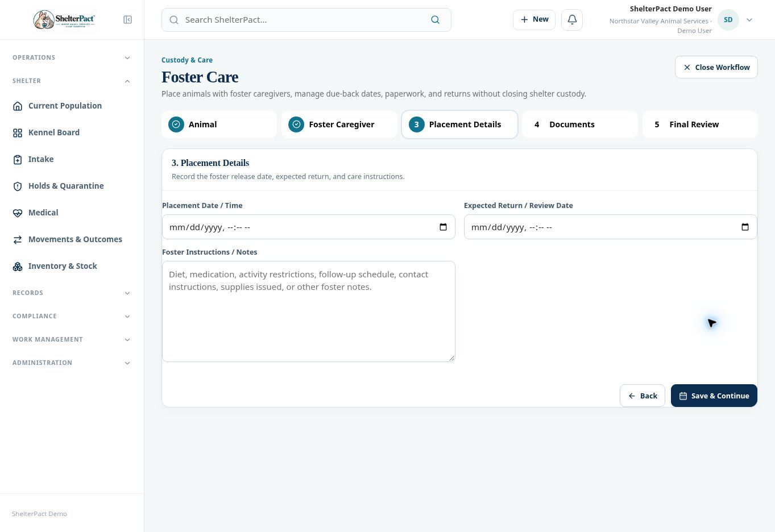Open Expected Return calendar picker icon

click(x=745, y=227)
